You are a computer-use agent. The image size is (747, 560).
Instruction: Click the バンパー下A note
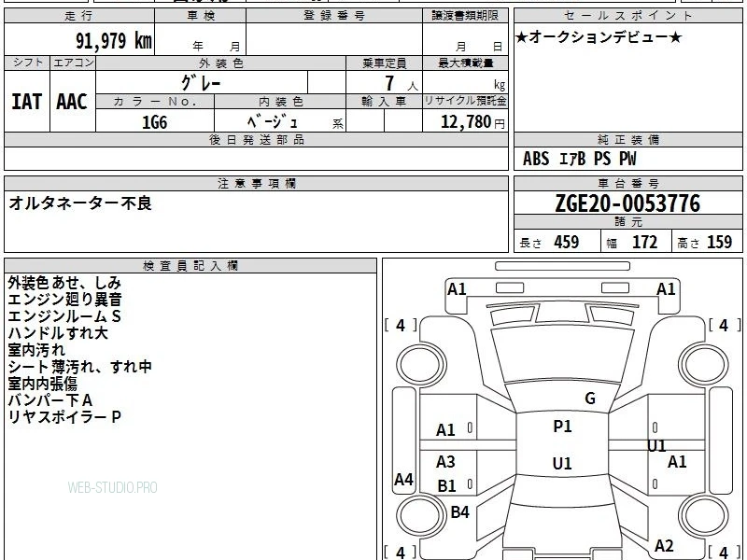(x=50, y=400)
